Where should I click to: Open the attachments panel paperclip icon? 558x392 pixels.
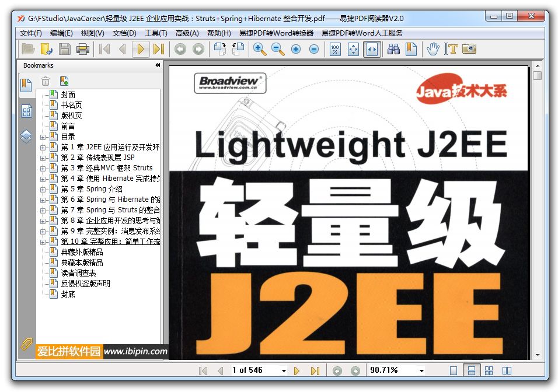click(26, 344)
